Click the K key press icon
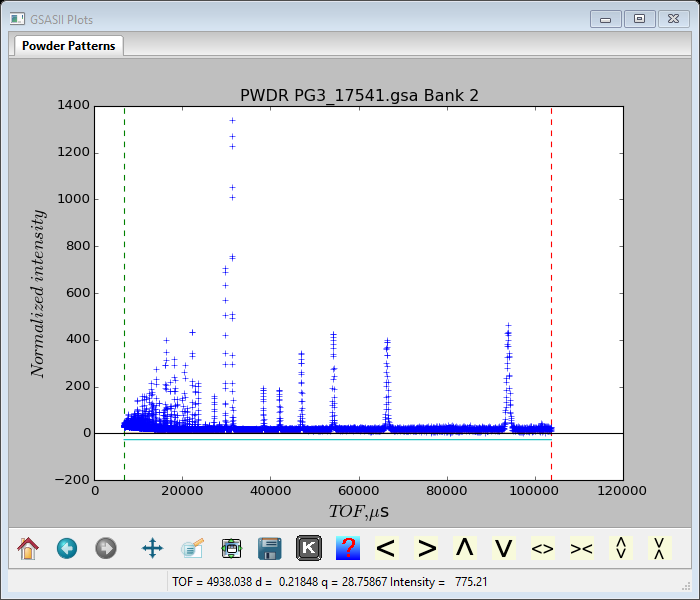Viewport: 700px width, 600px height. [309, 548]
